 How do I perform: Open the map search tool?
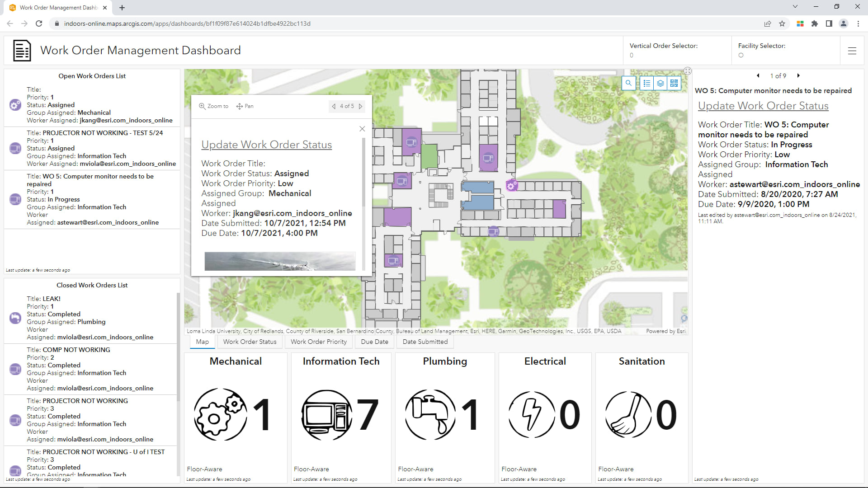(628, 83)
